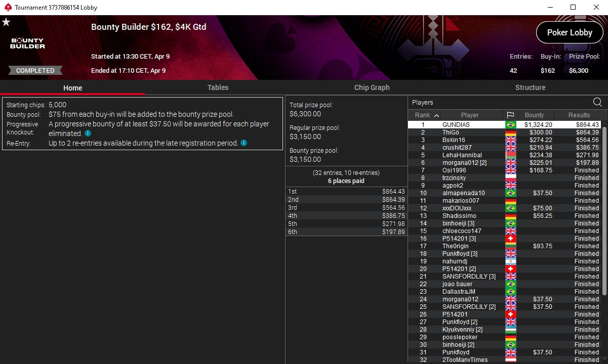This screenshot has width=608, height=364.
Task: Click the Poker Lobby button
Action: [x=570, y=32]
